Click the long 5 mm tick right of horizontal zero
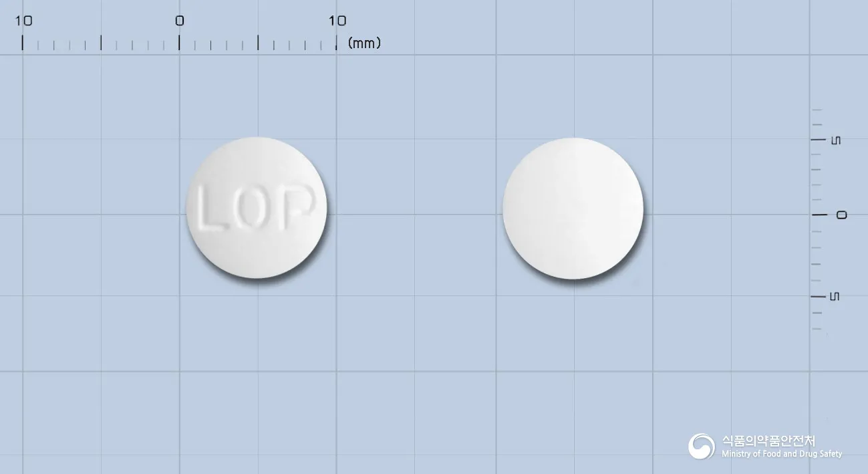The width and height of the screenshot is (868, 474). [258, 43]
